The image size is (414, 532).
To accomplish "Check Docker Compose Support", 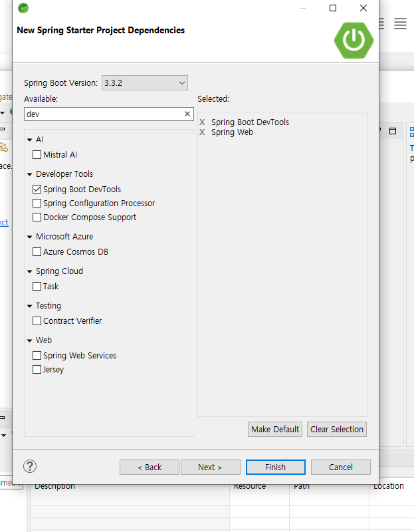I will click(37, 217).
